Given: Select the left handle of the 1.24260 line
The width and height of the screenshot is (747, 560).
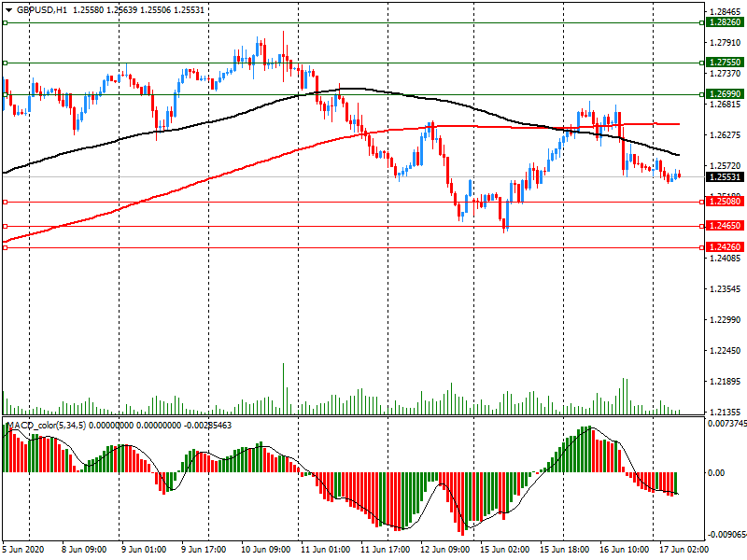Looking at the screenshot, I should 6,247.
